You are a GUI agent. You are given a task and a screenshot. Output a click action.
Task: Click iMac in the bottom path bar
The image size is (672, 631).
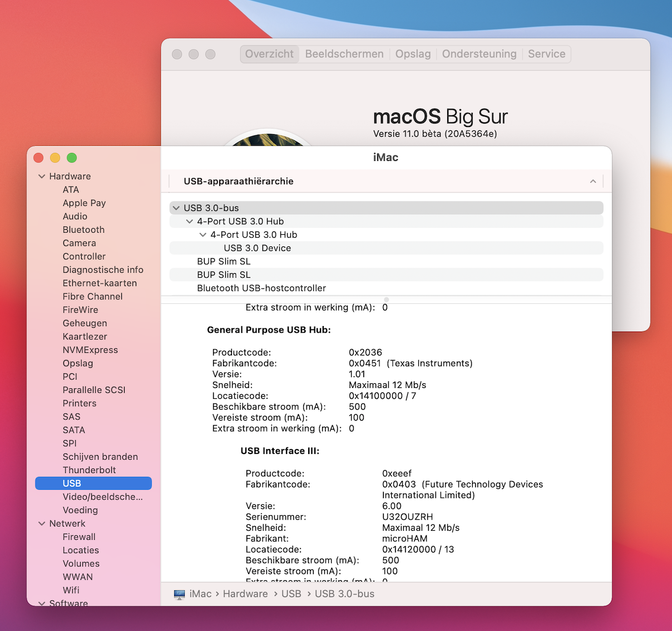click(x=200, y=594)
